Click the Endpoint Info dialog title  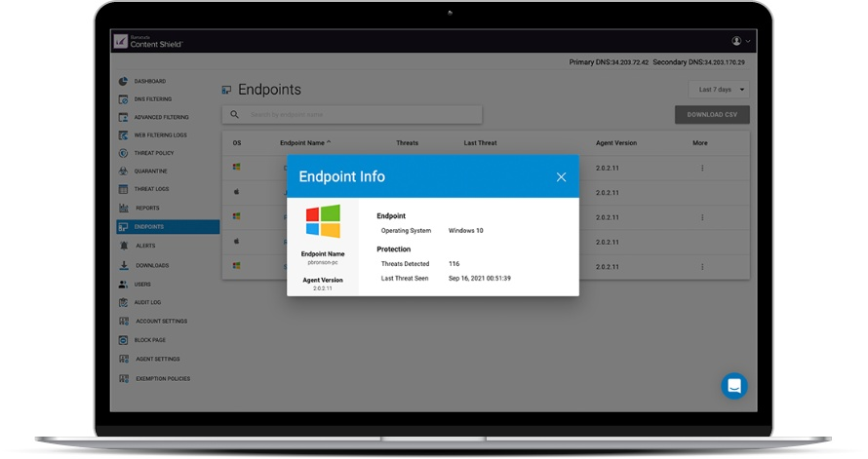tap(341, 177)
